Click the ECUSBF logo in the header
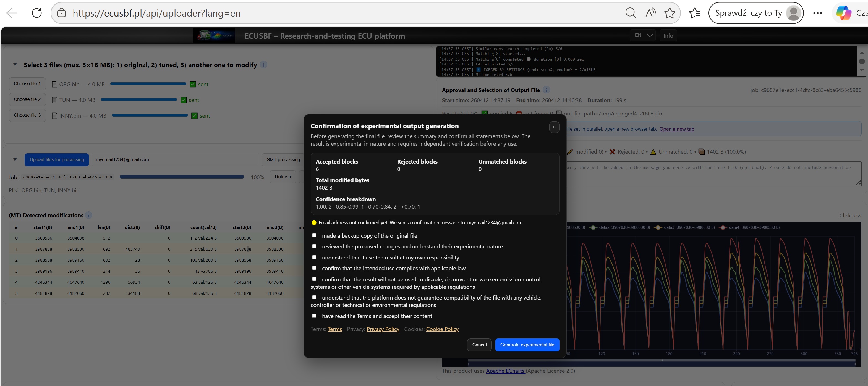The width and height of the screenshot is (868, 386). pos(214,35)
